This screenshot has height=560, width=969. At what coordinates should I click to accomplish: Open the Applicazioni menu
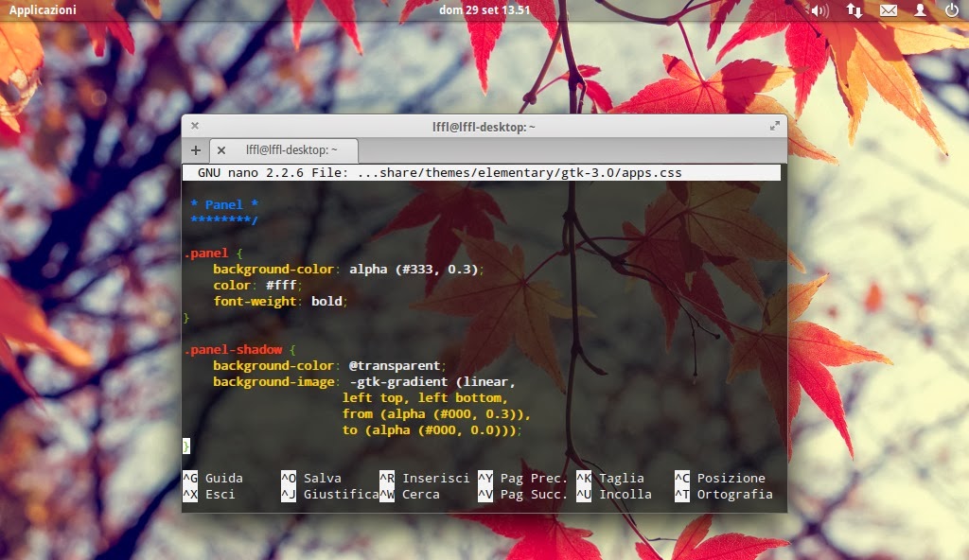pos(43,9)
